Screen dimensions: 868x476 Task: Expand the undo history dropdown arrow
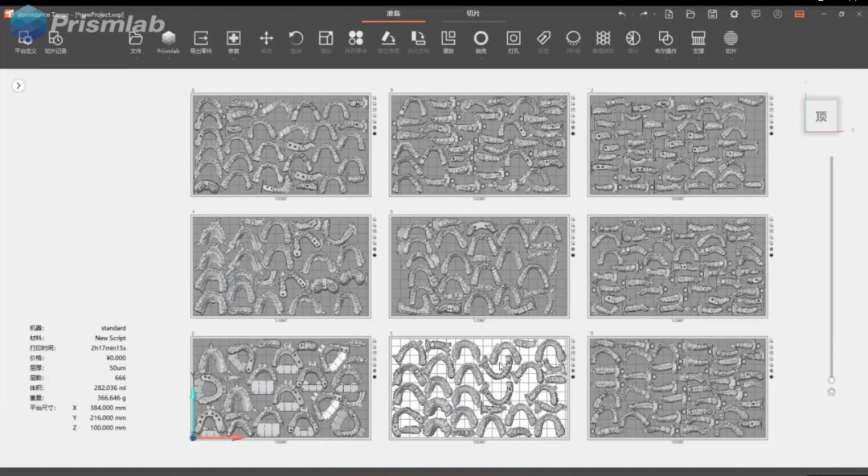tap(631, 14)
